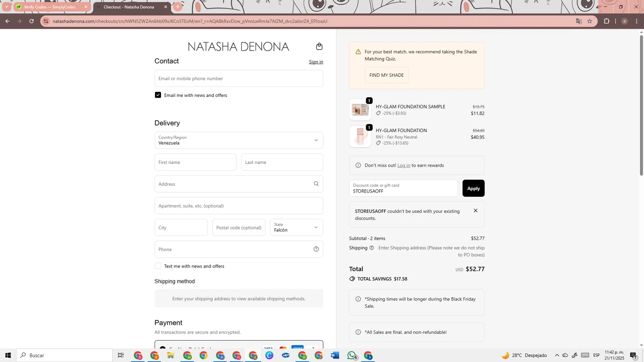
Task: Reload the page
Action: coord(31,21)
